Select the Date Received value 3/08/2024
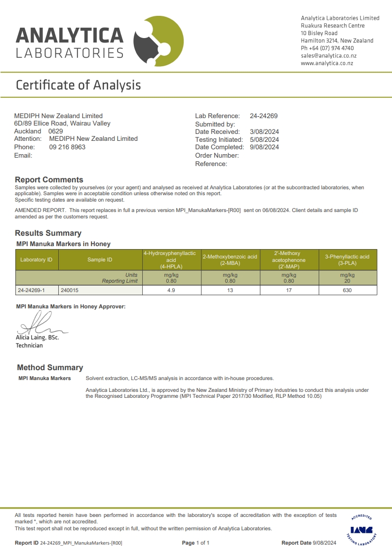This screenshot has width=392, height=555. point(265,131)
